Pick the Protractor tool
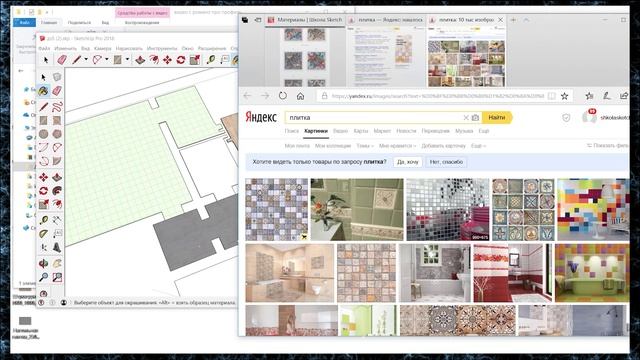The height and width of the screenshot is (360, 640). click(x=43, y=233)
